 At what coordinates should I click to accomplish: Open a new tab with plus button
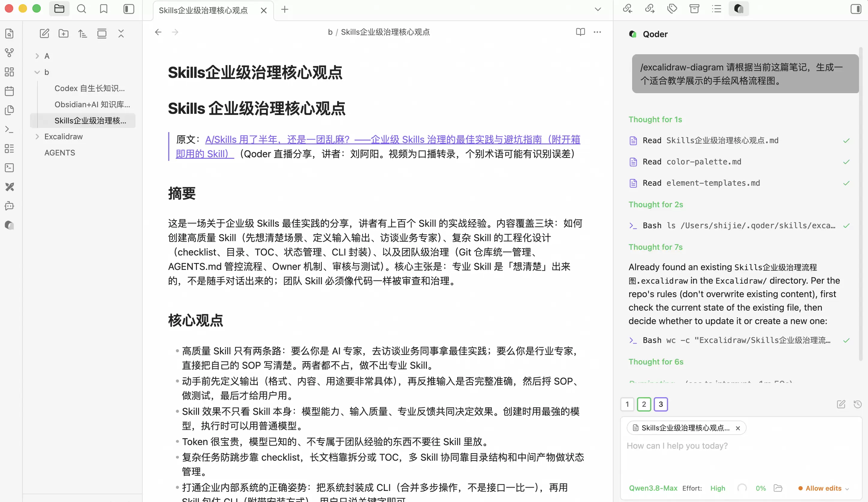(284, 10)
